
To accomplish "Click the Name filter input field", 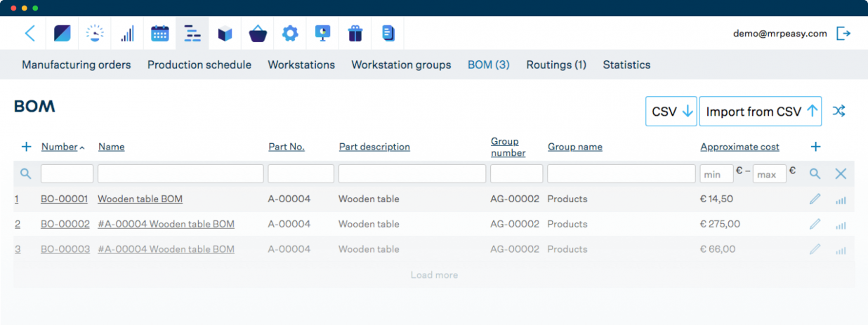I will pyautogui.click(x=180, y=173).
